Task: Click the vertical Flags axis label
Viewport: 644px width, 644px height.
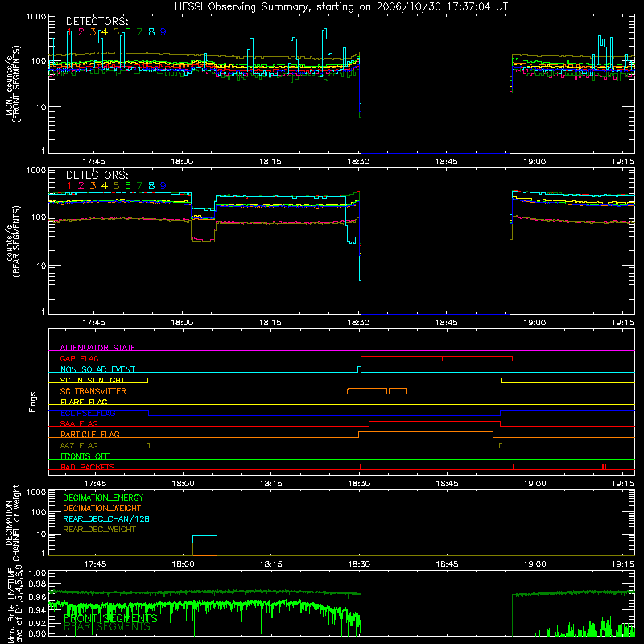Action: [x=33, y=402]
